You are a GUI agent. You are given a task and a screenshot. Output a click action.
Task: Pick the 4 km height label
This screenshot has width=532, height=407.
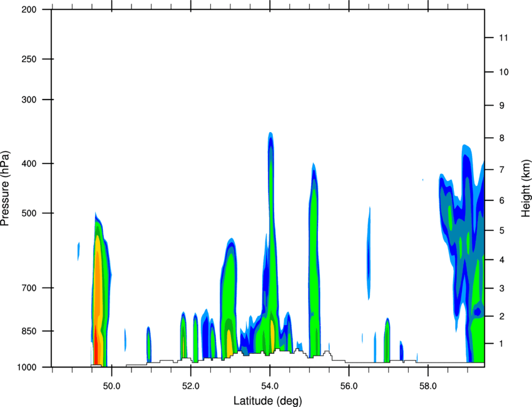pos(502,260)
